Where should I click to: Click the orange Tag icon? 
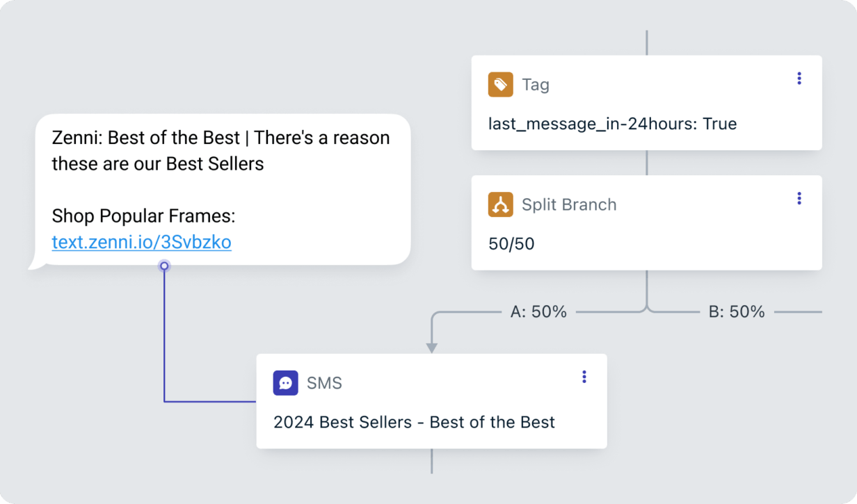499,84
